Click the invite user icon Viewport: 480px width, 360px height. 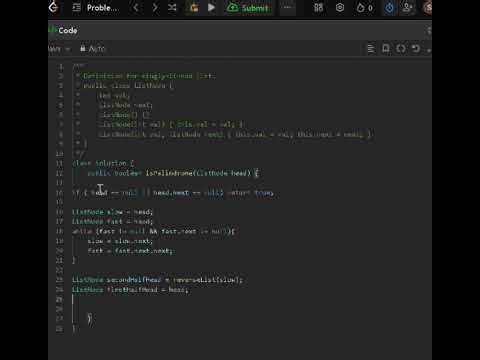tap(407, 7)
